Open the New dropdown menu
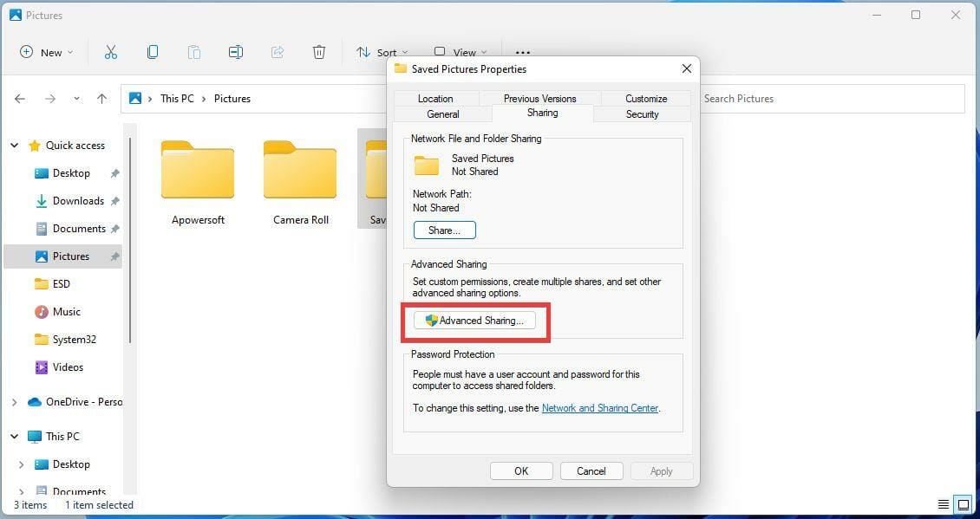980x519 pixels. coord(46,53)
